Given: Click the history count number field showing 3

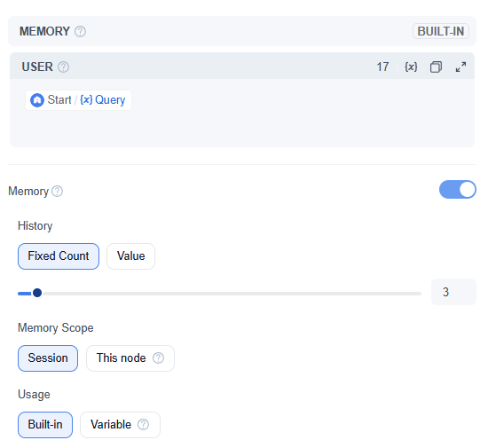Looking at the screenshot, I should pos(453,292).
